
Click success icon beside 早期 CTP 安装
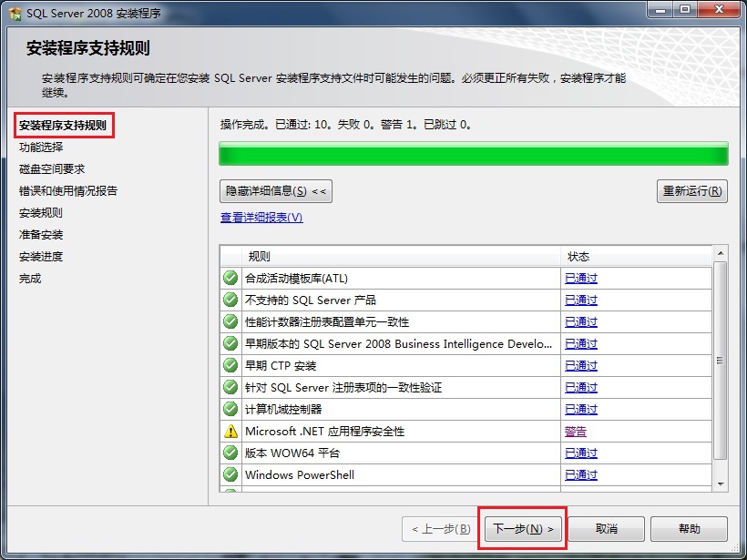coord(230,365)
